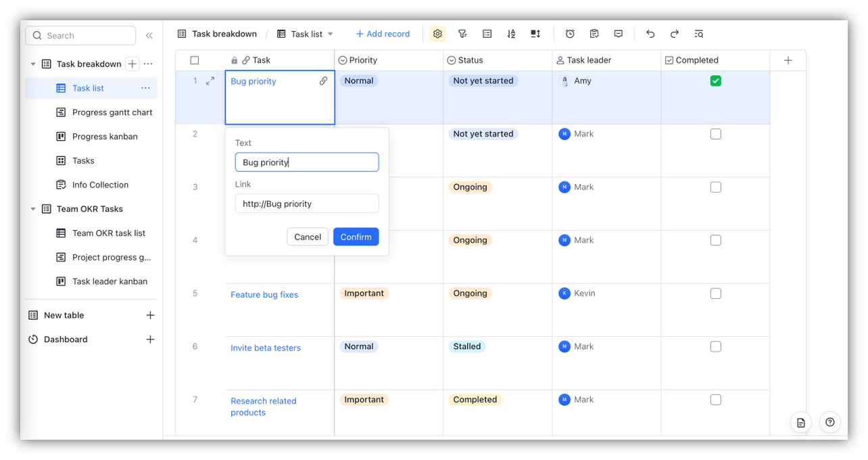Click Add record to create a new row
Screen dimensions: 868x460
[382, 33]
